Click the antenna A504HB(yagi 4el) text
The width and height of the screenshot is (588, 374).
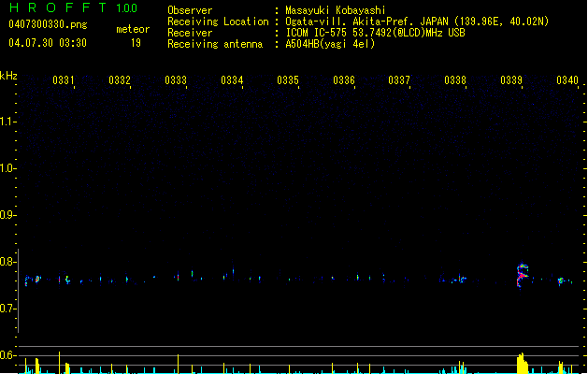pyautogui.click(x=330, y=44)
